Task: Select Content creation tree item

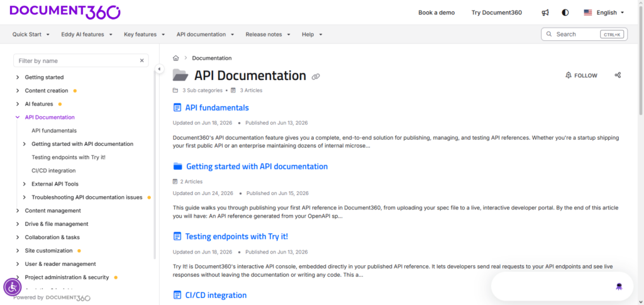Action: [x=47, y=91]
